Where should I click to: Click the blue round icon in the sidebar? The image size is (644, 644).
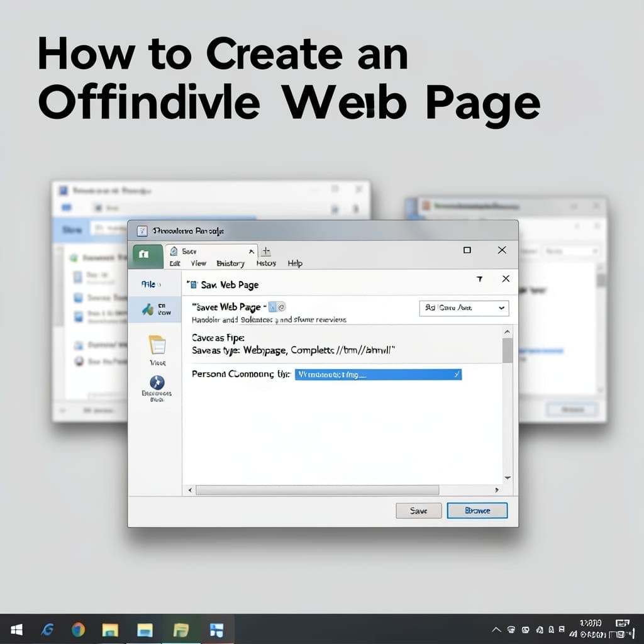(157, 382)
